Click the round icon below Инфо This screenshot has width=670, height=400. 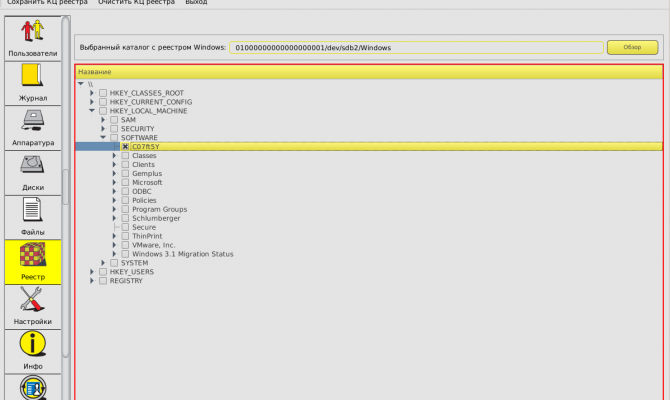point(32,388)
